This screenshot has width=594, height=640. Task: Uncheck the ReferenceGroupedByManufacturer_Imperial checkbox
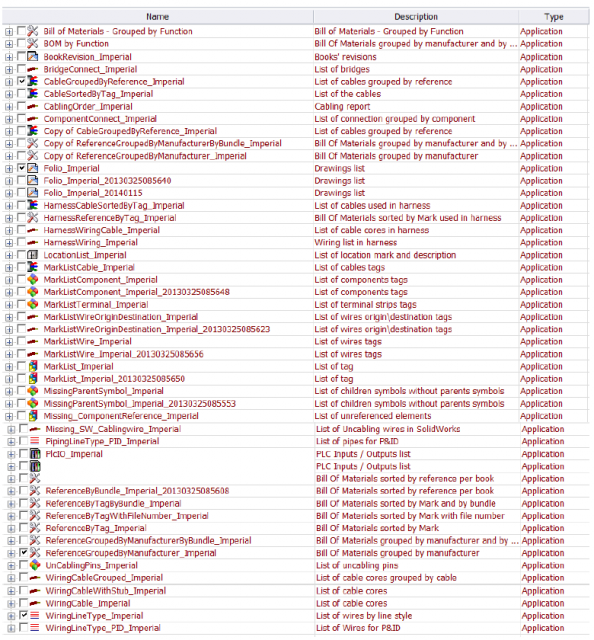point(24,552)
